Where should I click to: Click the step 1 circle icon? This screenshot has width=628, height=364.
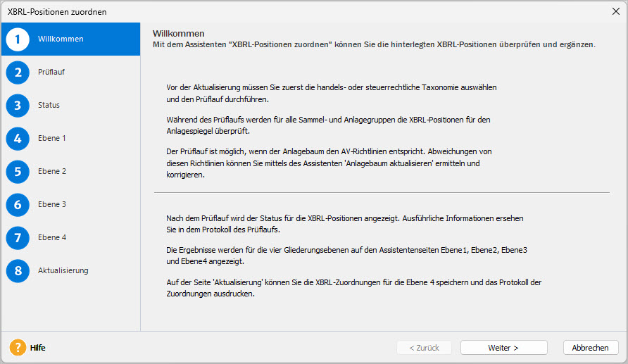tap(18, 39)
